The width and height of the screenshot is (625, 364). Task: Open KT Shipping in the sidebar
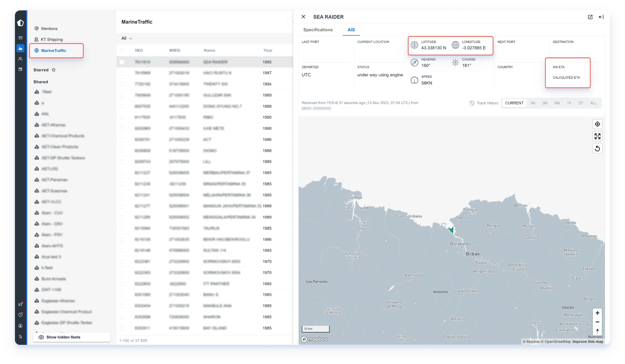49,40
